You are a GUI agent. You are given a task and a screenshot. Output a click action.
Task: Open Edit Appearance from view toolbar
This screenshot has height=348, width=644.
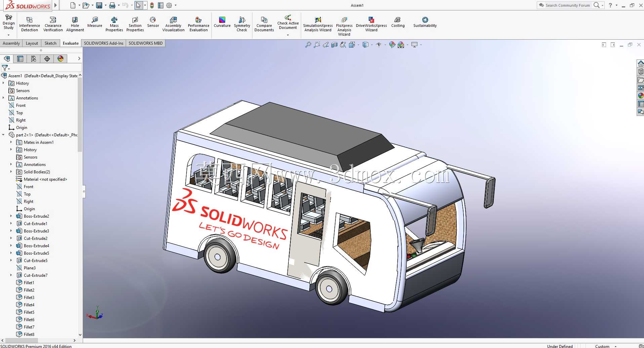[x=392, y=45]
